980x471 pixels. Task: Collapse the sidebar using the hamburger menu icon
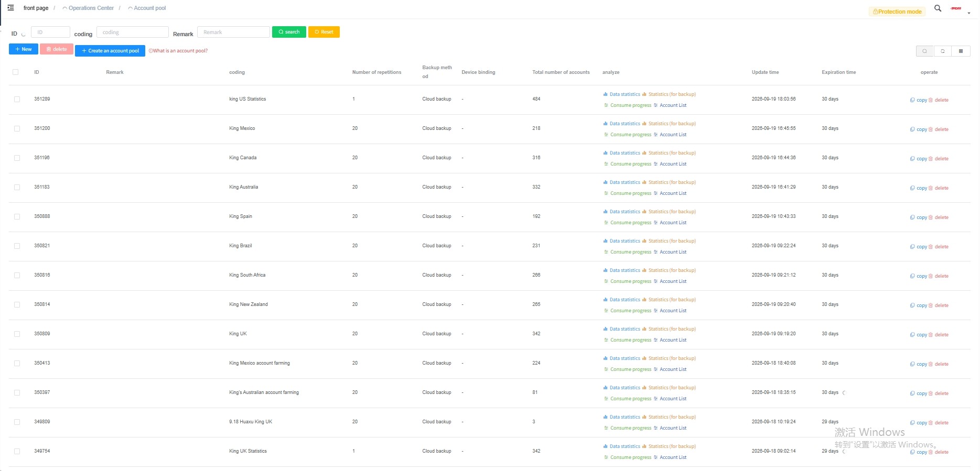[10, 8]
